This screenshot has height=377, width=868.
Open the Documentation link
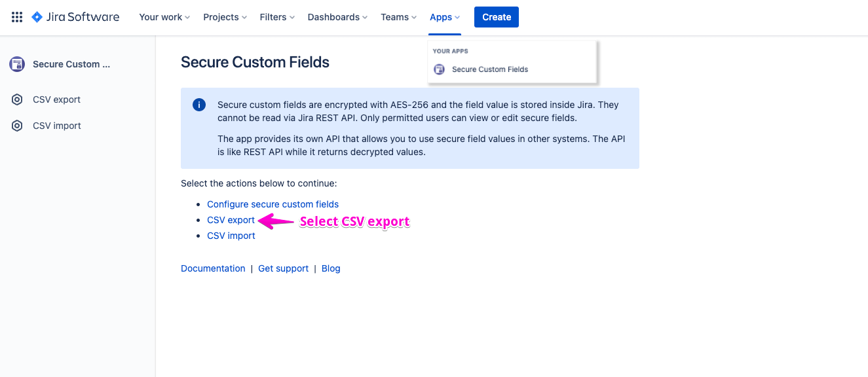coord(213,268)
